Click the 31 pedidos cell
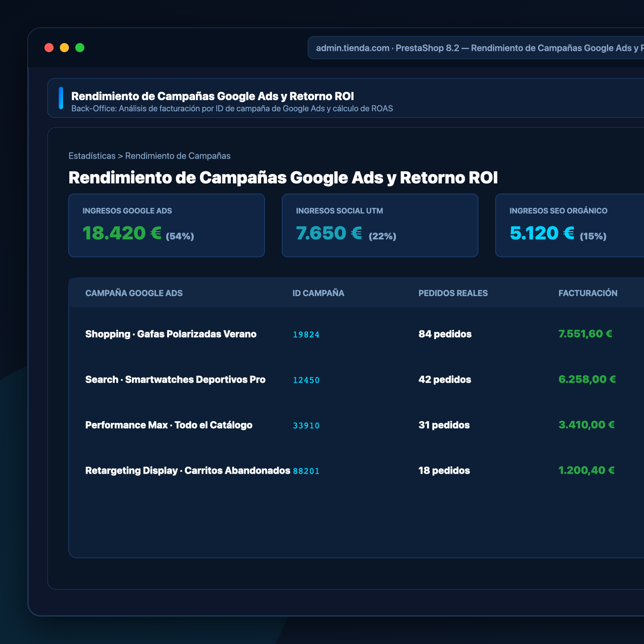The width and height of the screenshot is (644, 644). (x=444, y=425)
